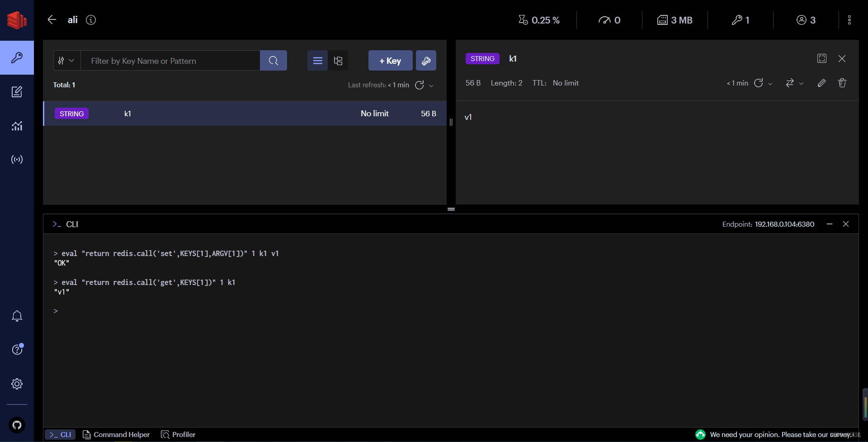Open the notifications bell
868x442 pixels.
[x=17, y=316]
